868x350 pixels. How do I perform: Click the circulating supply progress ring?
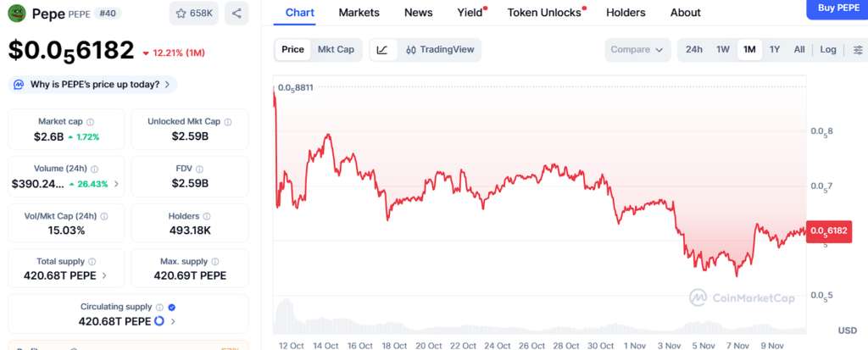tap(159, 321)
